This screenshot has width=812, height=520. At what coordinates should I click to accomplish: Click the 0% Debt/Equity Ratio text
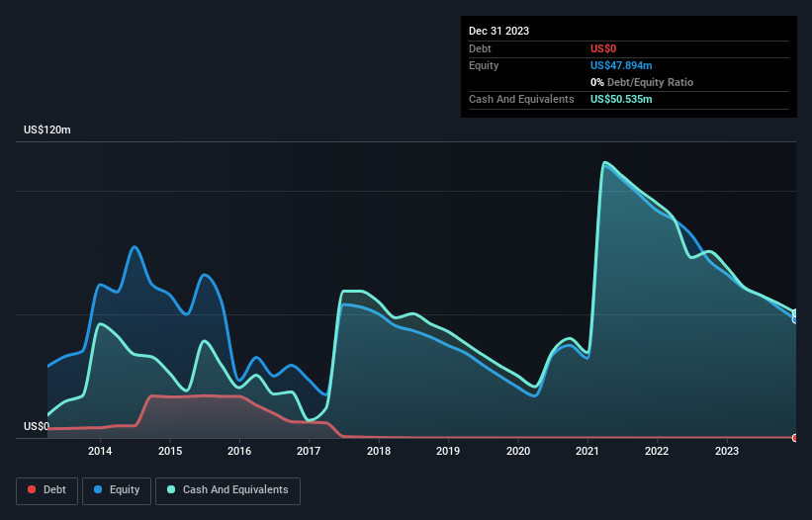click(x=642, y=82)
